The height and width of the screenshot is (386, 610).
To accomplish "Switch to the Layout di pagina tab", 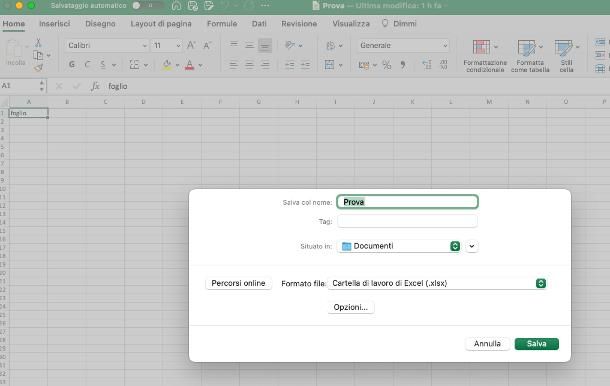I will (161, 24).
